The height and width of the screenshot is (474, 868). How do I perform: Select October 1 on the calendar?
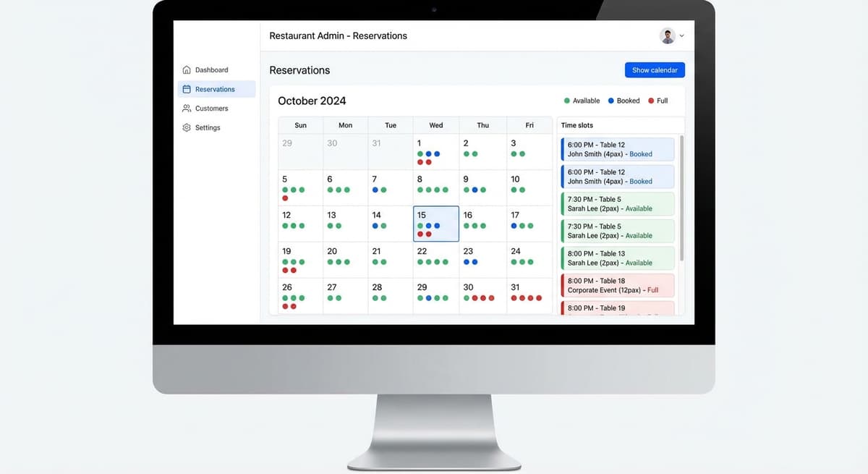point(435,152)
